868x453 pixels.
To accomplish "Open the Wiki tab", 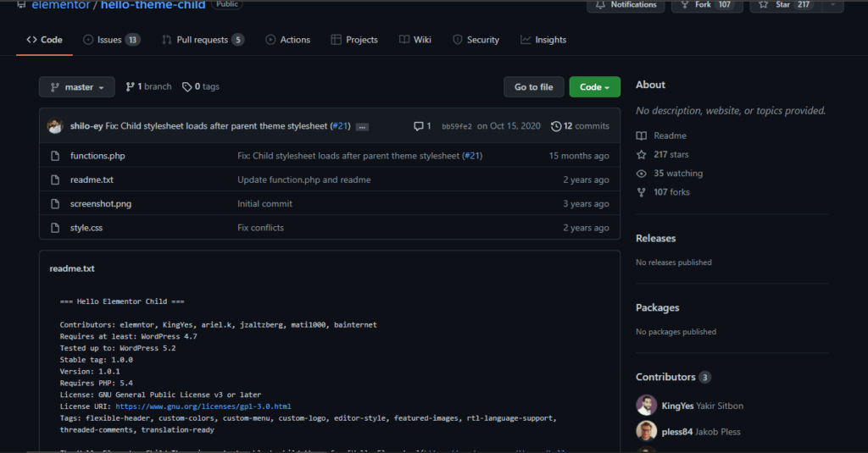I will [415, 40].
